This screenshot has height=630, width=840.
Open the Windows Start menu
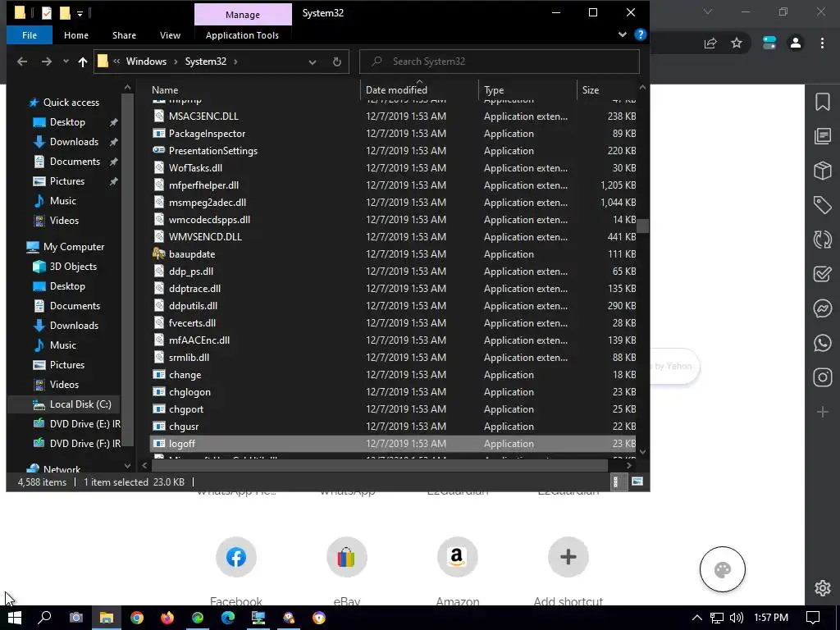15,619
